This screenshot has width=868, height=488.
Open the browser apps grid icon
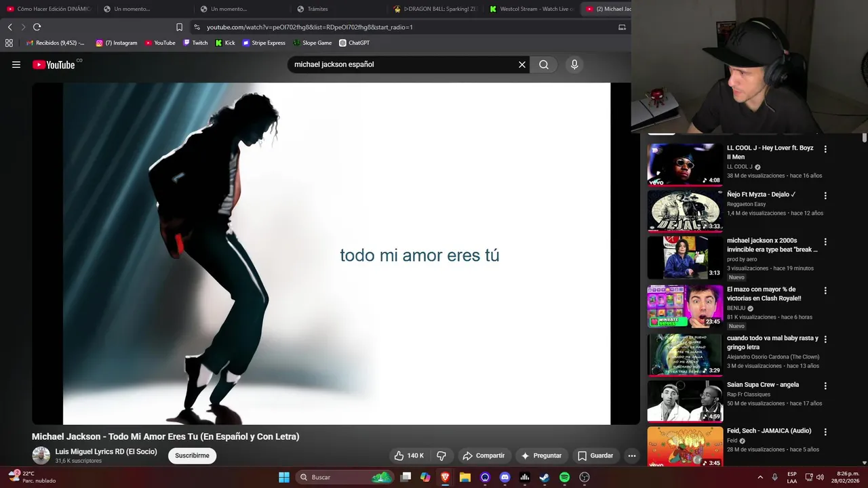(x=9, y=43)
